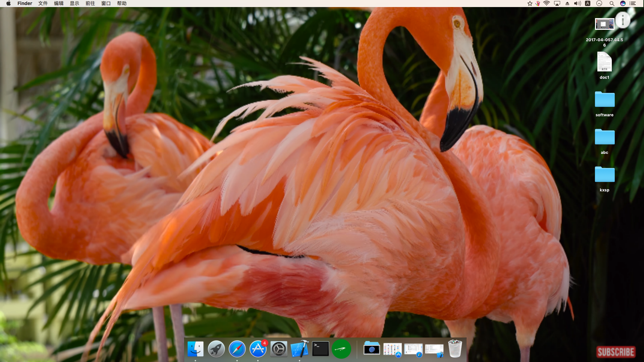Viewport: 644px width, 362px height.
Task: Open the input source switcher labeled A
Action: click(588, 3)
